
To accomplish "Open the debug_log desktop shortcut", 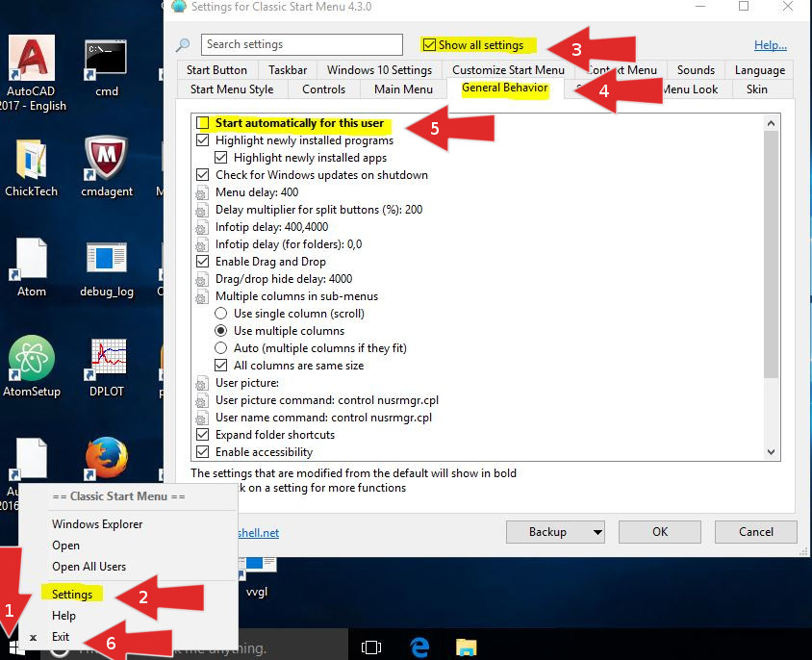I will pyautogui.click(x=106, y=258).
